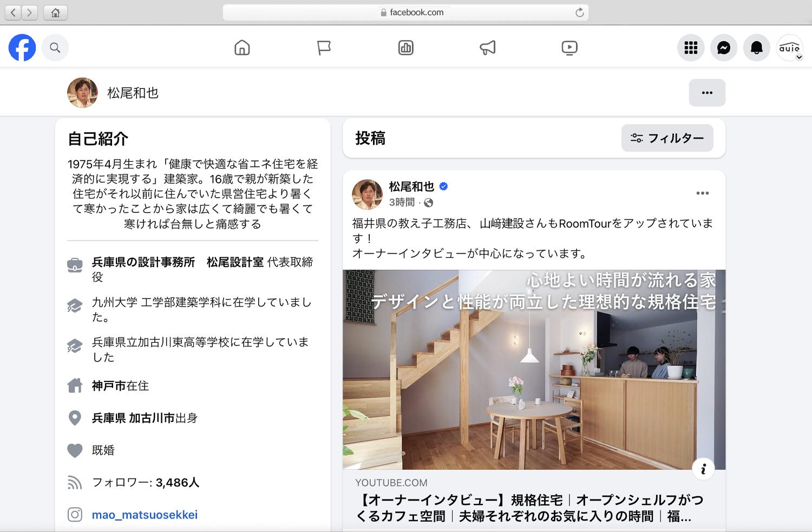
Task: Open the apps grid menu
Action: point(691,48)
